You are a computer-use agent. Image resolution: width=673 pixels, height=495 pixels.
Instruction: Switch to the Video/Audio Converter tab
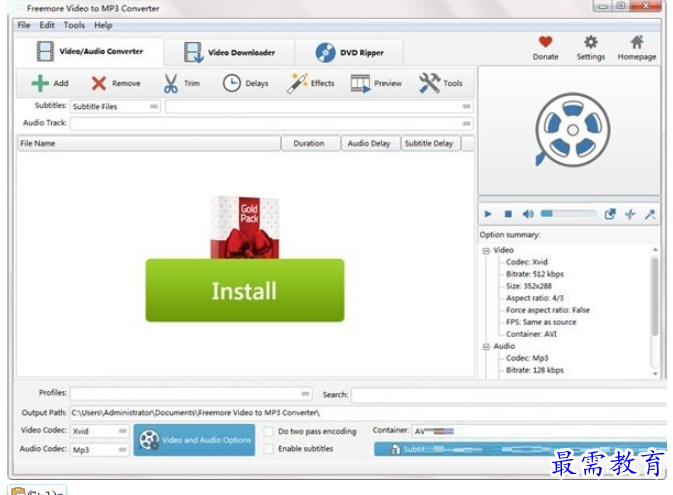89,52
